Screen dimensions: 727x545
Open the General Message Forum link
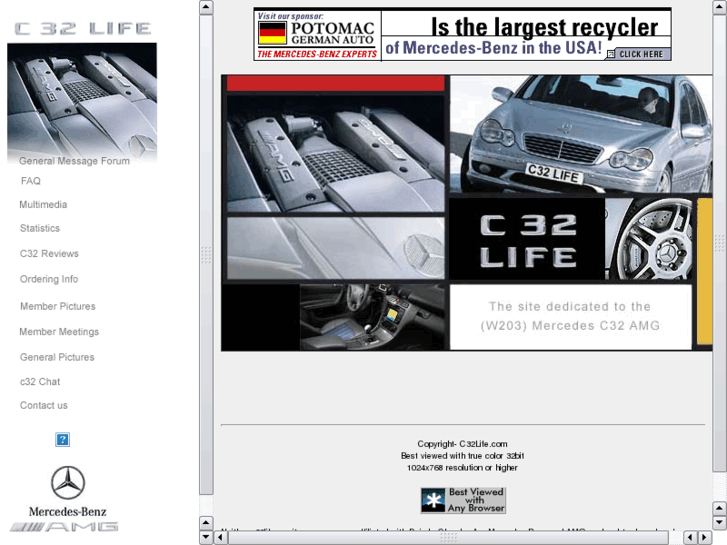pos(74,161)
